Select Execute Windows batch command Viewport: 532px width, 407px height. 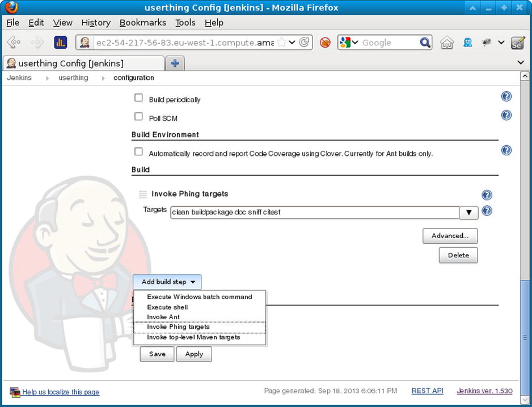pos(200,297)
